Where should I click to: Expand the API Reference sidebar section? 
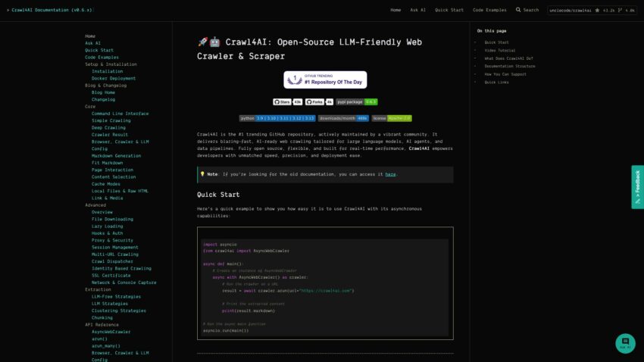pos(102,325)
